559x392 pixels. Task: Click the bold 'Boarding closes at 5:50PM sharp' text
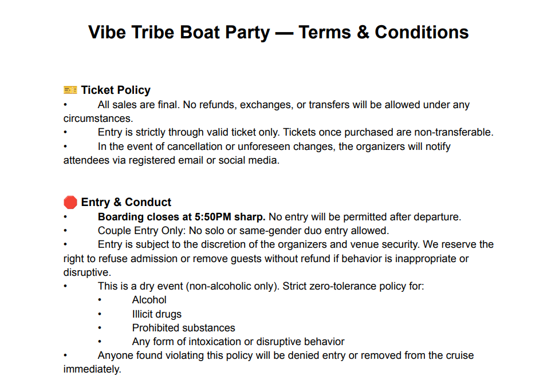pyautogui.click(x=182, y=217)
